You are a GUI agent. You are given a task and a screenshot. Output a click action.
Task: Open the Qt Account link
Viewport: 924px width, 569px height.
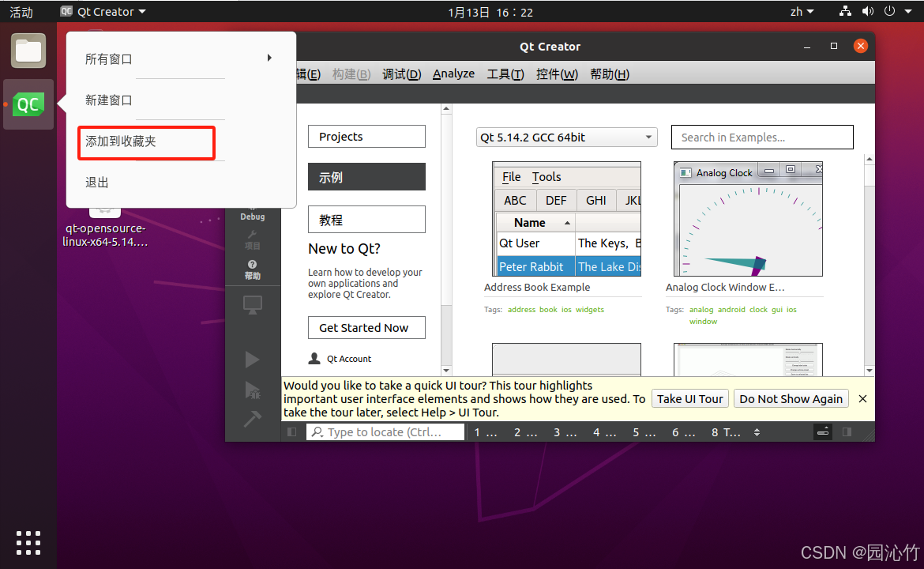tap(349, 359)
